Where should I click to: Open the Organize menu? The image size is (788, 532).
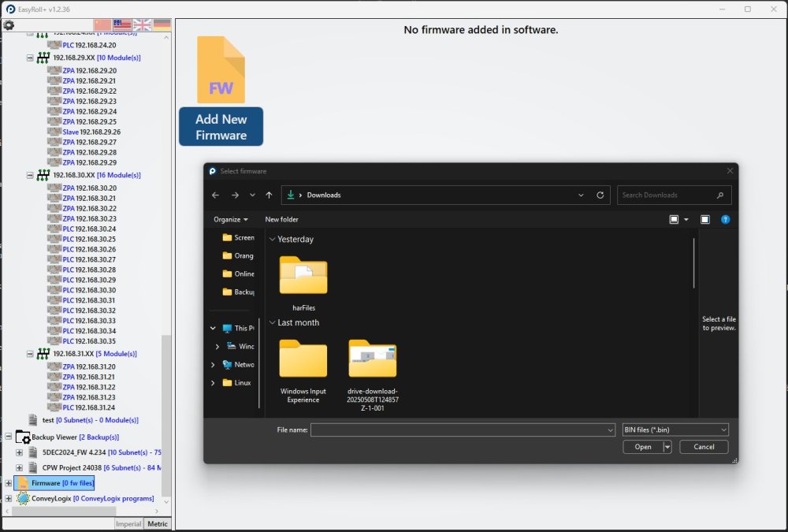click(x=230, y=219)
